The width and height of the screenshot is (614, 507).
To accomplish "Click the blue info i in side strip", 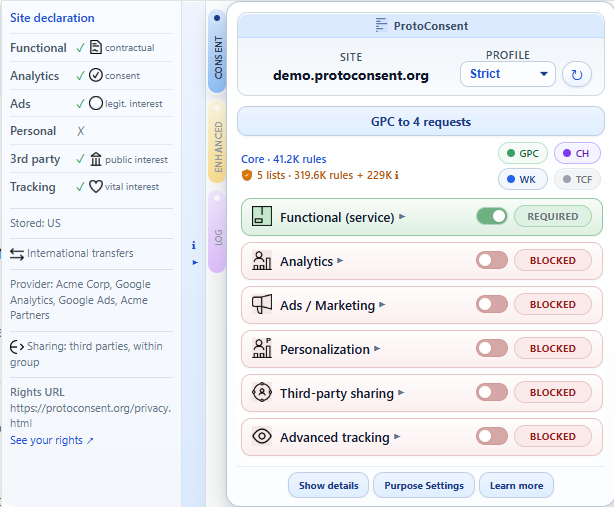I will coord(193,245).
